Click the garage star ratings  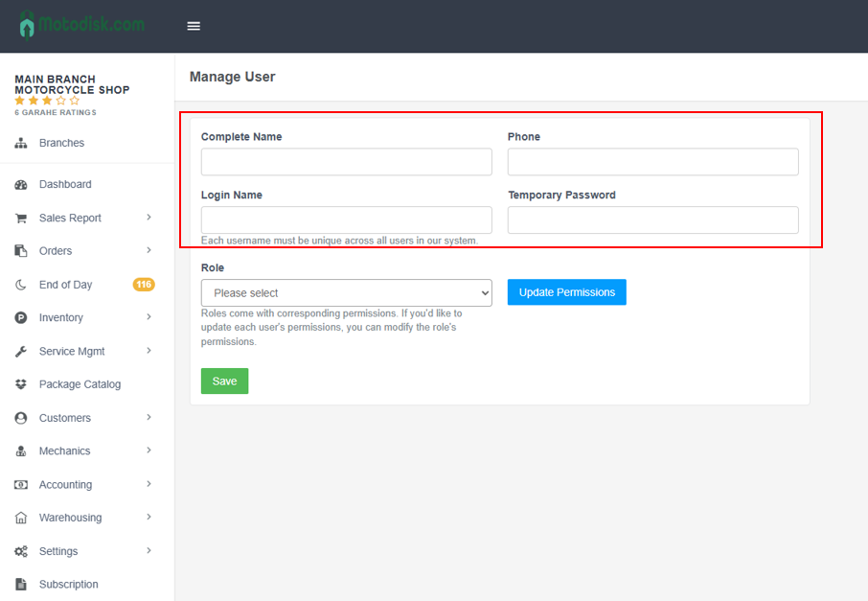[x=47, y=101]
